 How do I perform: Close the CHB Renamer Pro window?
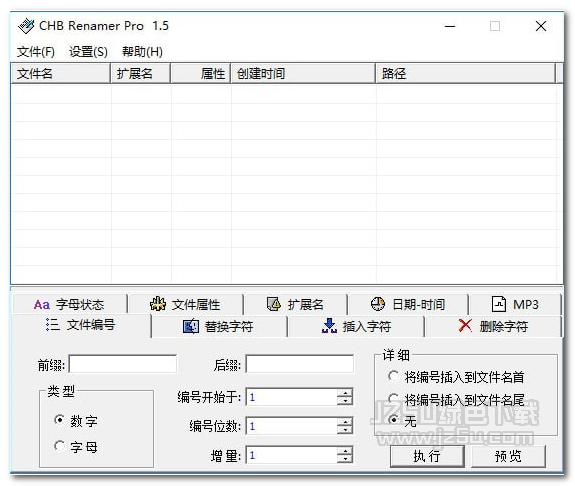[541, 26]
